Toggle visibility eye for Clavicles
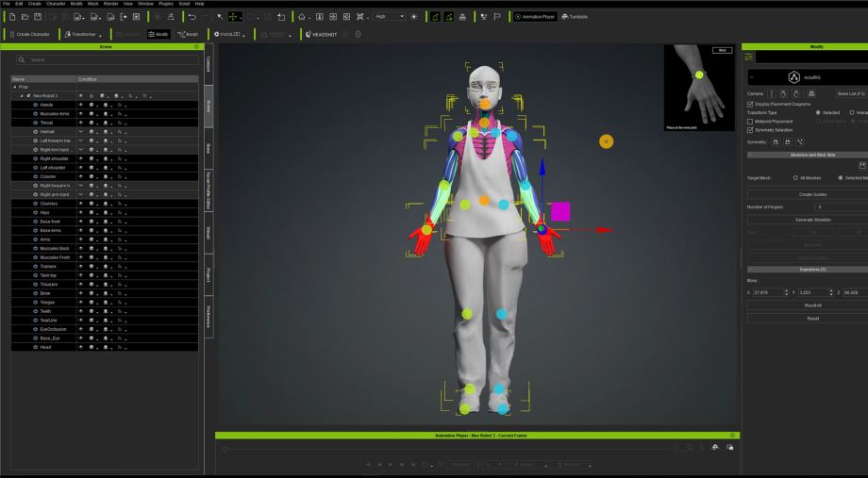 (x=81, y=204)
